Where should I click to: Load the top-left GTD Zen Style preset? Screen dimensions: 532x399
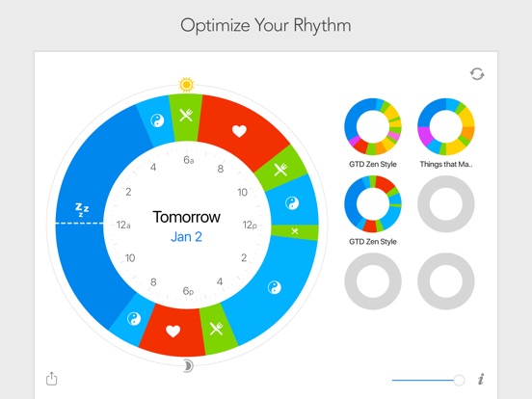pos(373,126)
